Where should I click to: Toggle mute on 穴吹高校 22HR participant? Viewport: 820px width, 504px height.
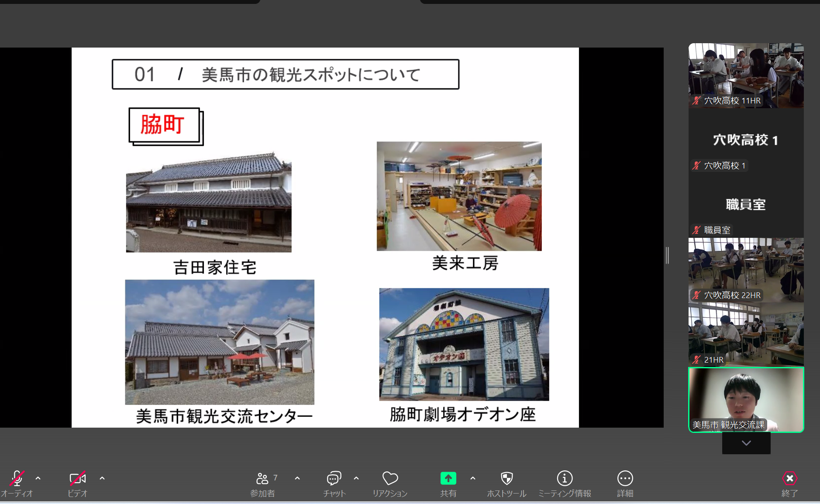[696, 295]
